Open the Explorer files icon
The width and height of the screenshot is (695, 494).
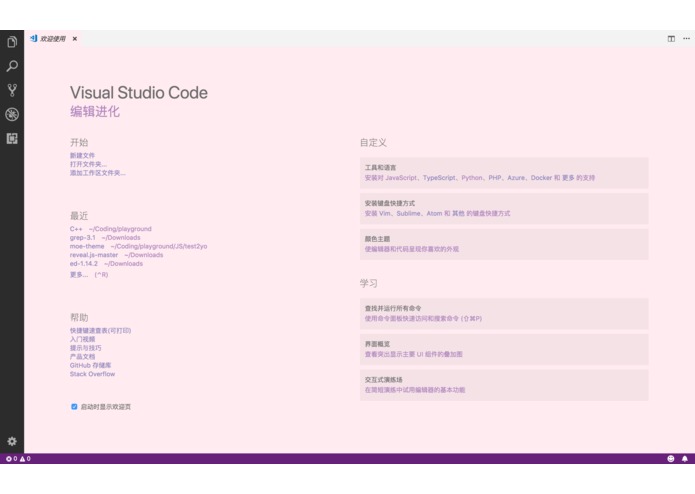pos(12,42)
